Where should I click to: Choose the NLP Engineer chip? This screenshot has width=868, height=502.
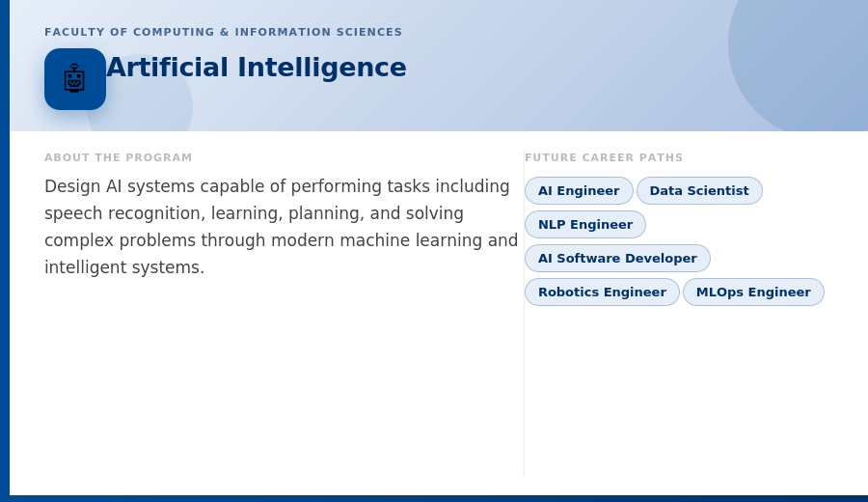point(585,224)
